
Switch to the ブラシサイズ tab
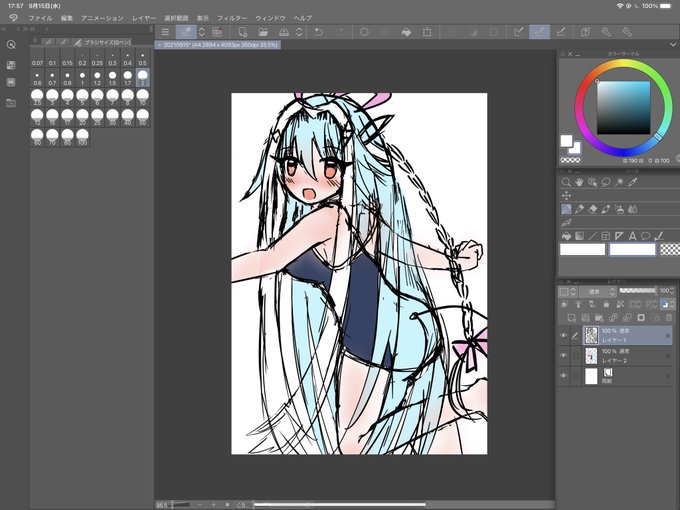pyautogui.click(x=101, y=42)
